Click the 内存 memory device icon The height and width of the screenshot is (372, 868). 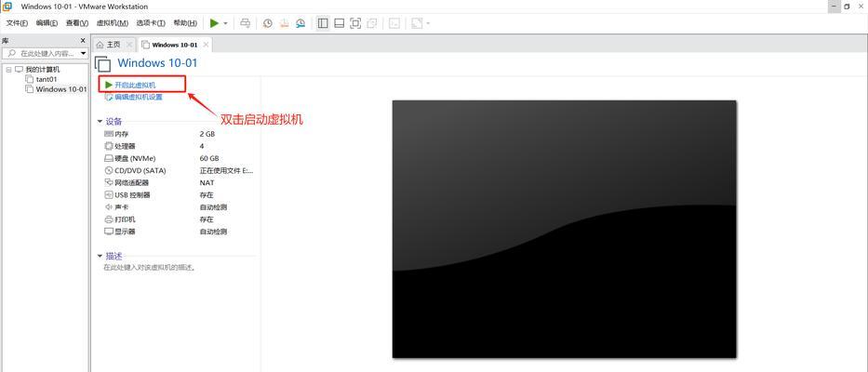coord(109,134)
